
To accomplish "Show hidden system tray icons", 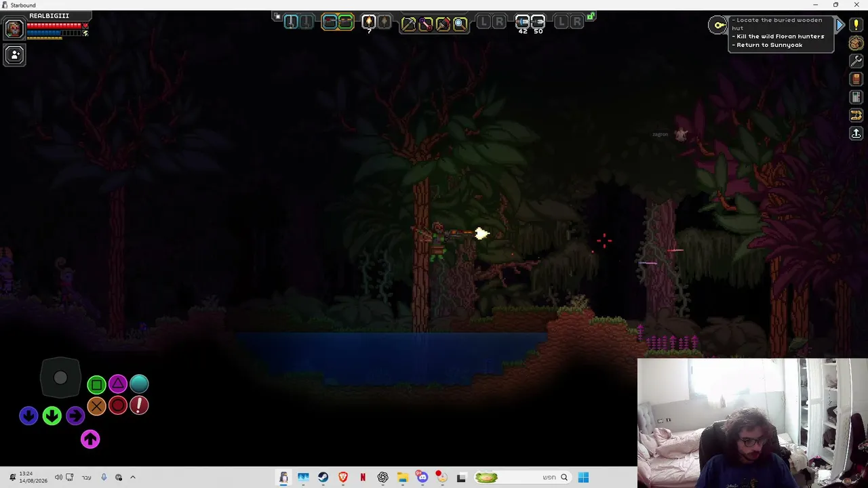I will 133,477.
